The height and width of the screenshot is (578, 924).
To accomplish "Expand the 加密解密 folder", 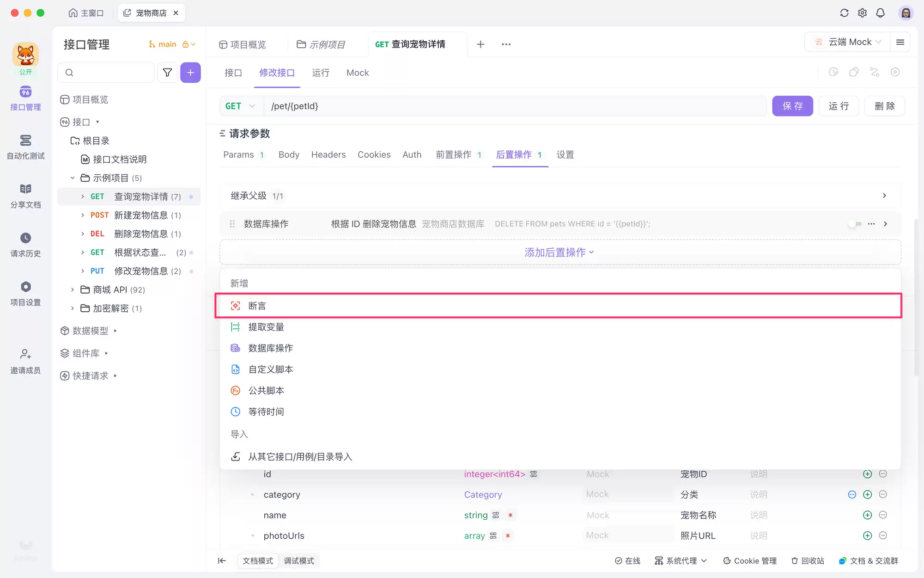I will click(x=73, y=308).
